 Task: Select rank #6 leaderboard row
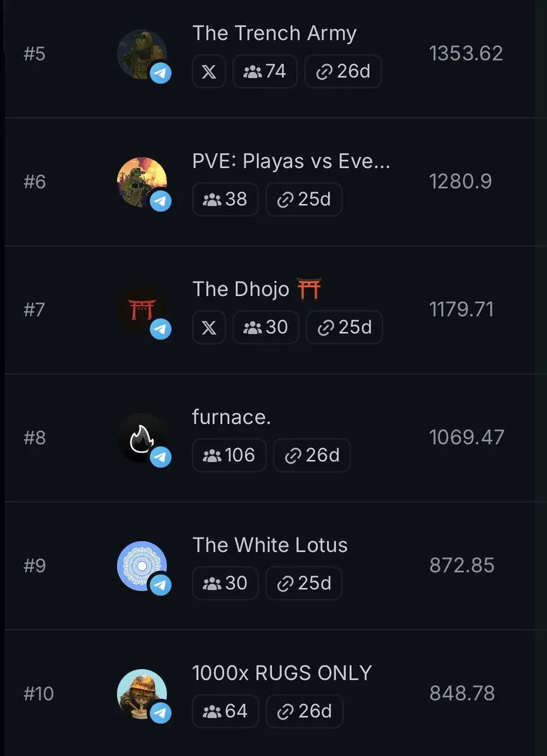(269, 182)
